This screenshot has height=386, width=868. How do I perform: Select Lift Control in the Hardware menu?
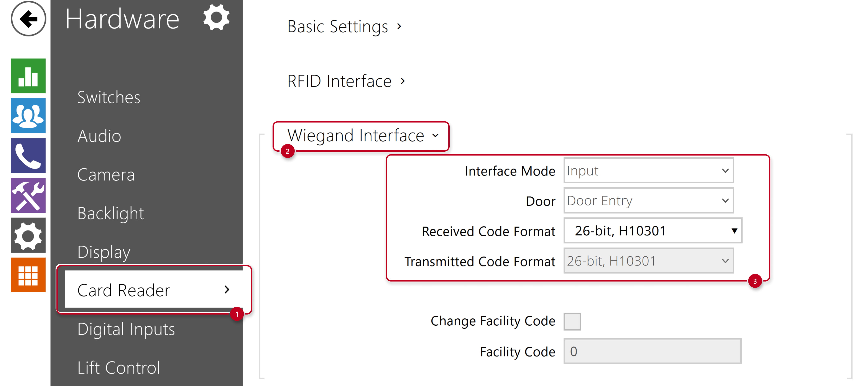click(119, 368)
